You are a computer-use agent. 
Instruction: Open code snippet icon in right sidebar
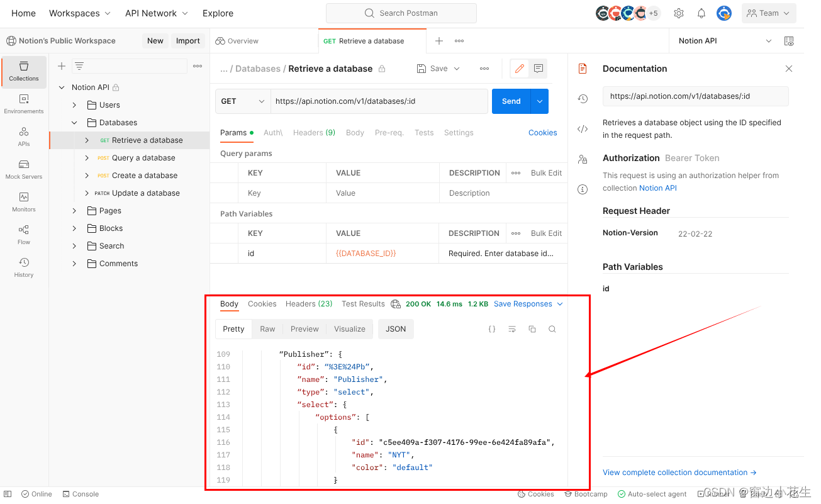[583, 129]
